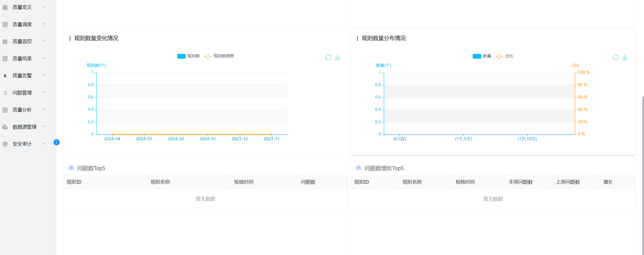The height and width of the screenshot is (255, 644).
Task: Click the 安全审计 sidebar icon
Action: click(5, 144)
